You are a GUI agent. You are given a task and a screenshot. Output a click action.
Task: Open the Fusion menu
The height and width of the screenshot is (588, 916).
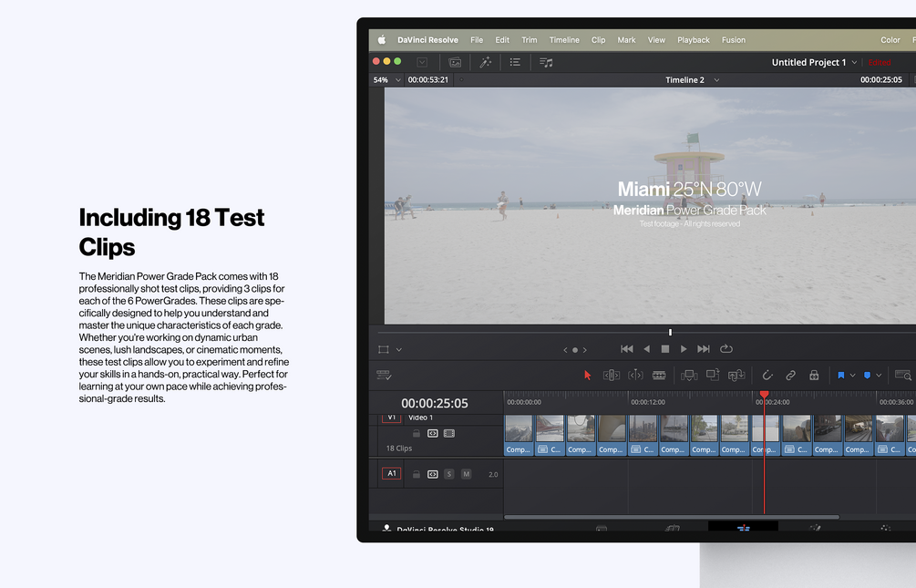(733, 40)
